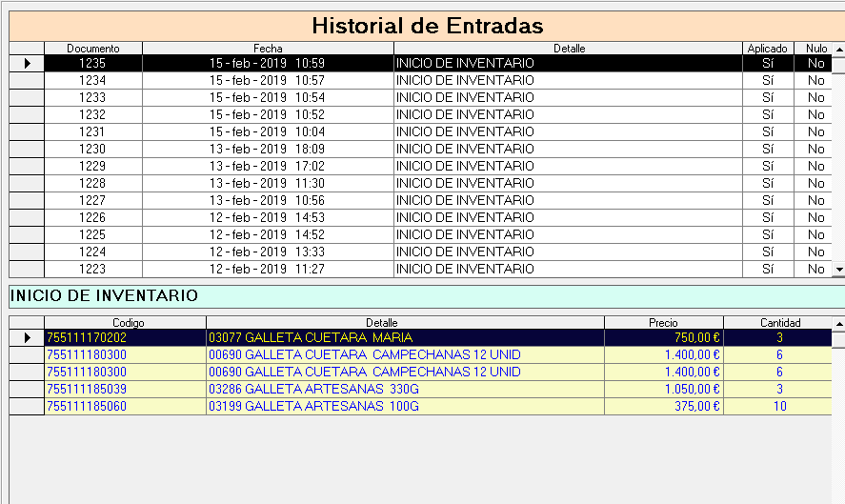Click the Aplicado column header
Viewport: 845px width, 504px height.
coord(767,48)
